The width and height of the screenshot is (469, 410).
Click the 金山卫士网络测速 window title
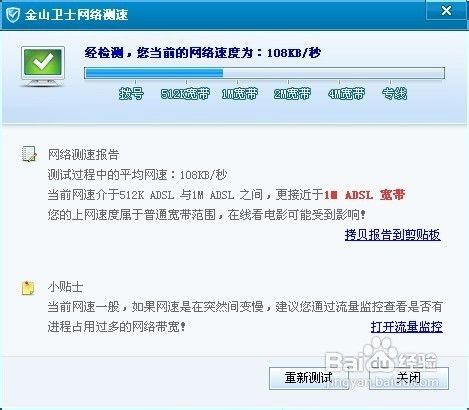pyautogui.click(x=76, y=15)
